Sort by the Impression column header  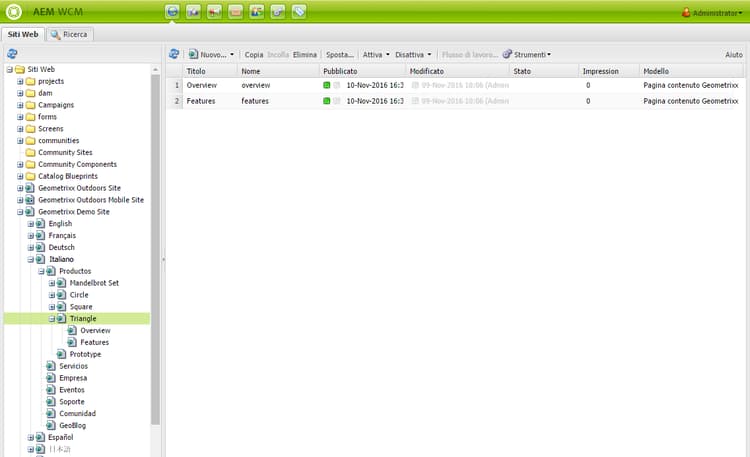(x=609, y=71)
